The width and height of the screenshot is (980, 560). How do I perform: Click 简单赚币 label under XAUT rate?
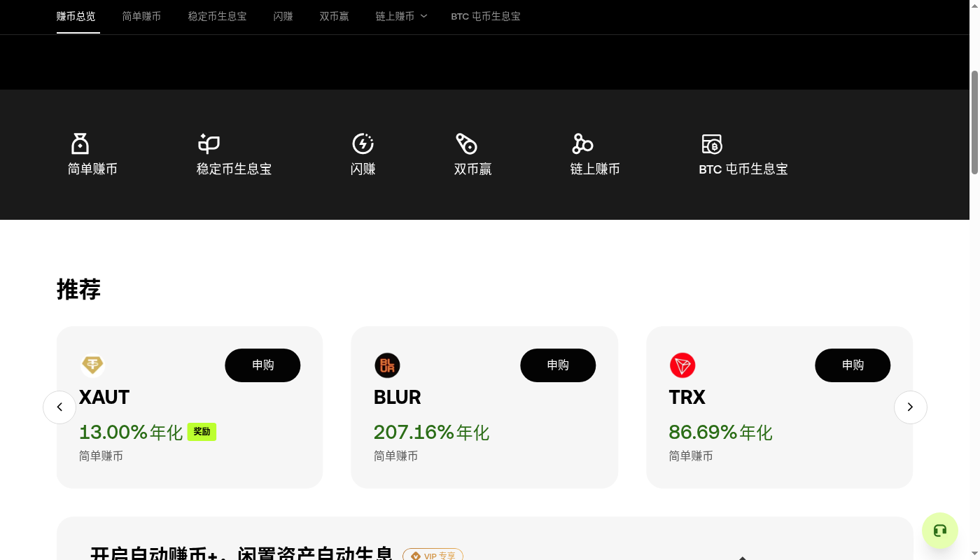click(x=101, y=456)
